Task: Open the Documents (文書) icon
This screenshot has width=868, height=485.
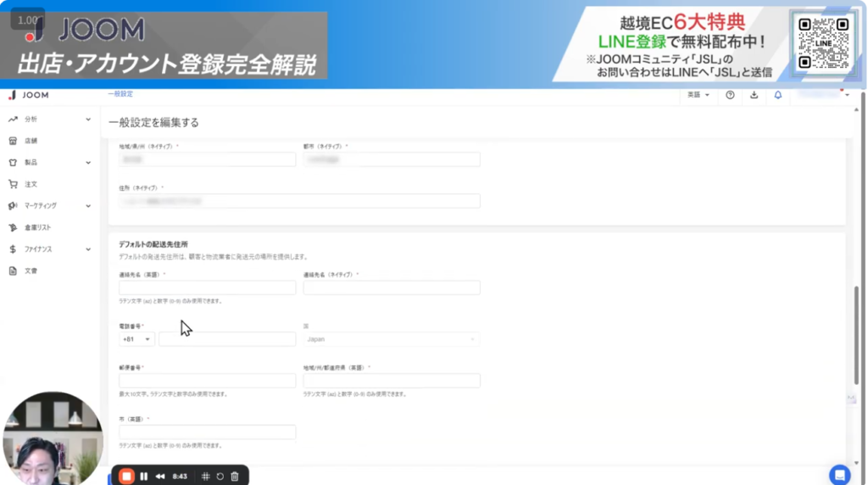Action: (13, 271)
